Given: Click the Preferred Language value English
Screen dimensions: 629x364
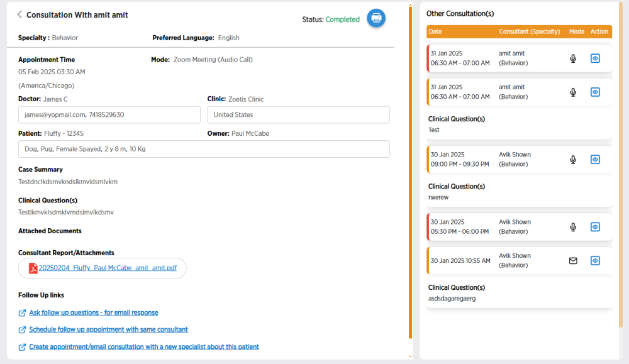Looking at the screenshot, I should click(x=229, y=38).
